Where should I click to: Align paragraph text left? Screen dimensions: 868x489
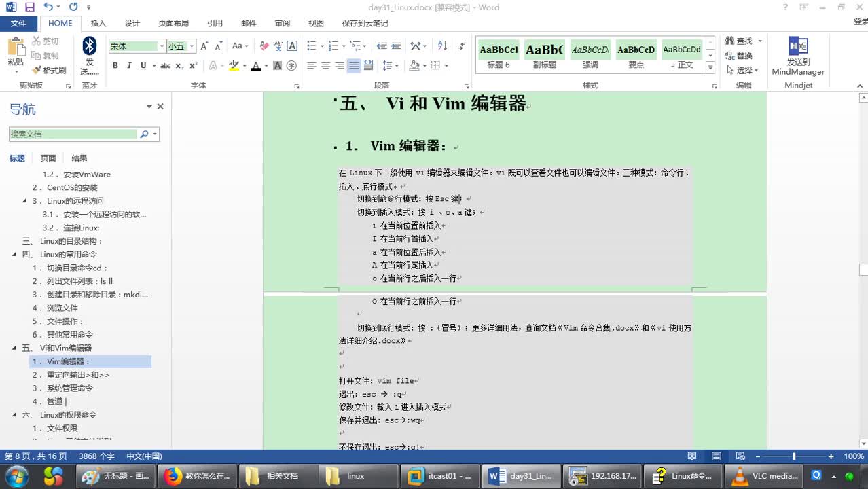point(312,66)
